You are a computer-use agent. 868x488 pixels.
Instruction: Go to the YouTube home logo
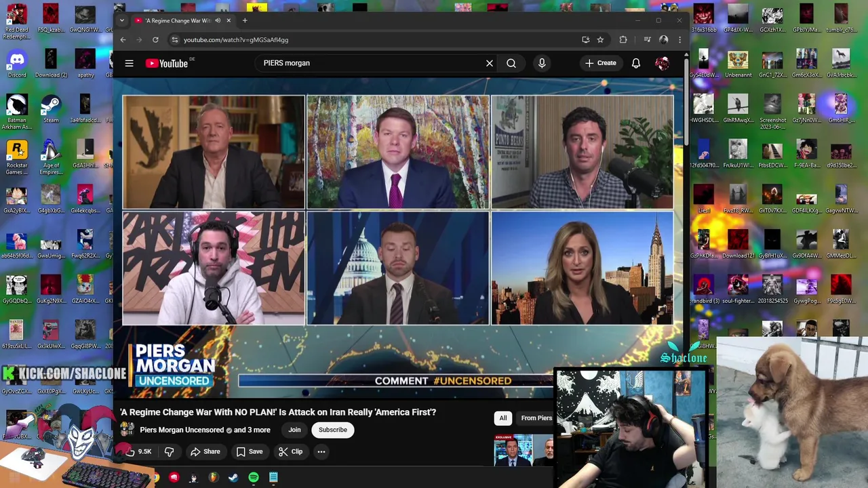pos(167,63)
